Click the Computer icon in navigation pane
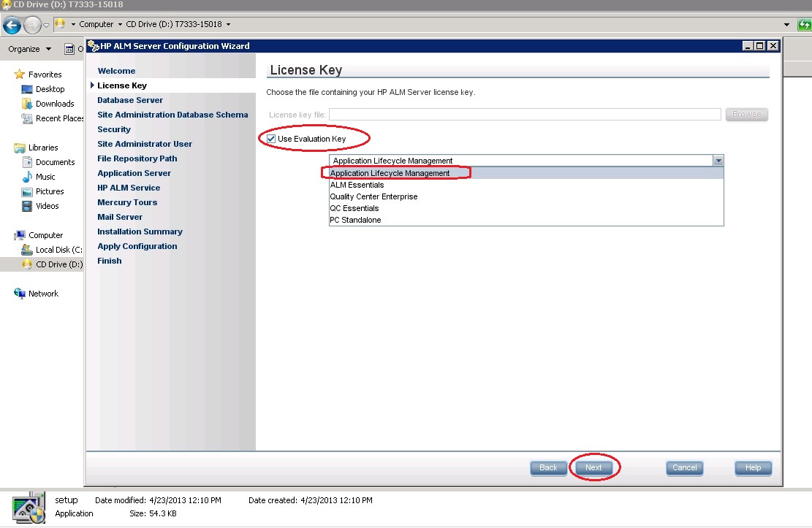Screen dimensions: 812x528 pyautogui.click(x=20, y=235)
